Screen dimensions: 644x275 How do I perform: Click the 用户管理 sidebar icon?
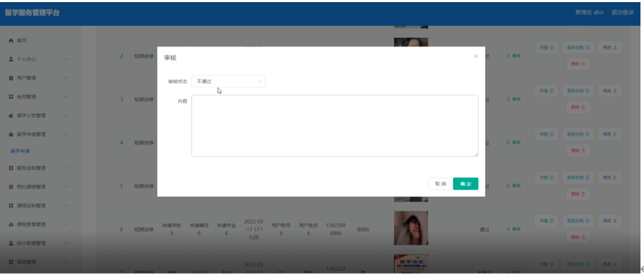tap(11, 78)
